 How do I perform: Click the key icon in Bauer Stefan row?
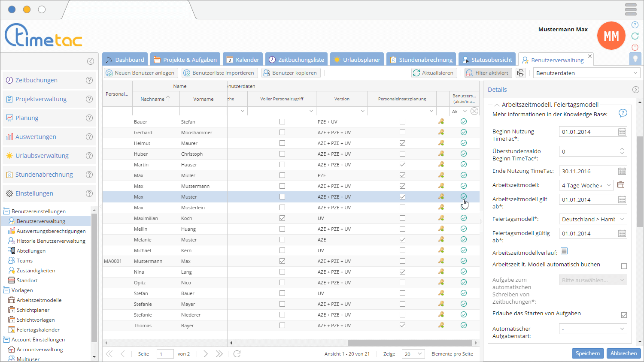[x=441, y=122]
